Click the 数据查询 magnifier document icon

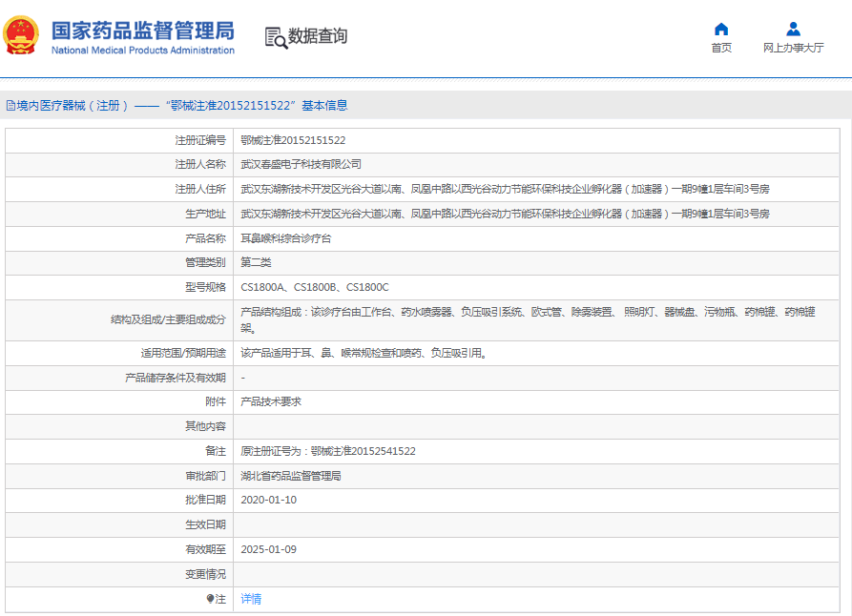275,36
